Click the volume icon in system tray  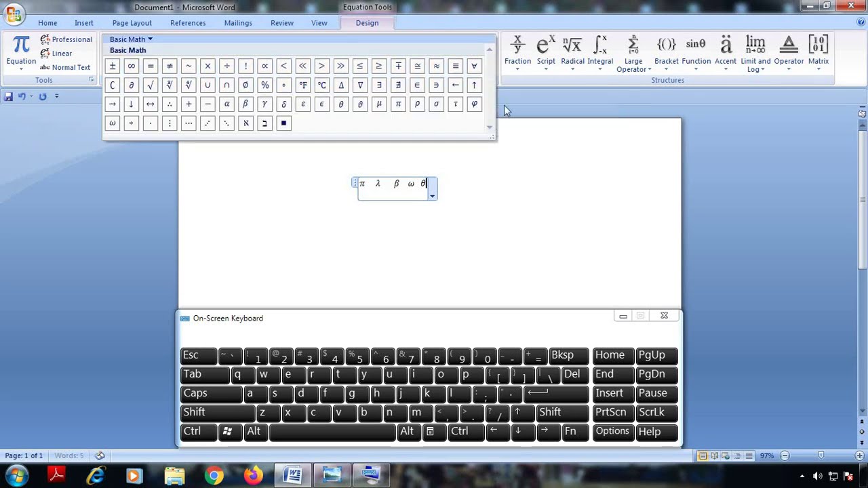817,476
